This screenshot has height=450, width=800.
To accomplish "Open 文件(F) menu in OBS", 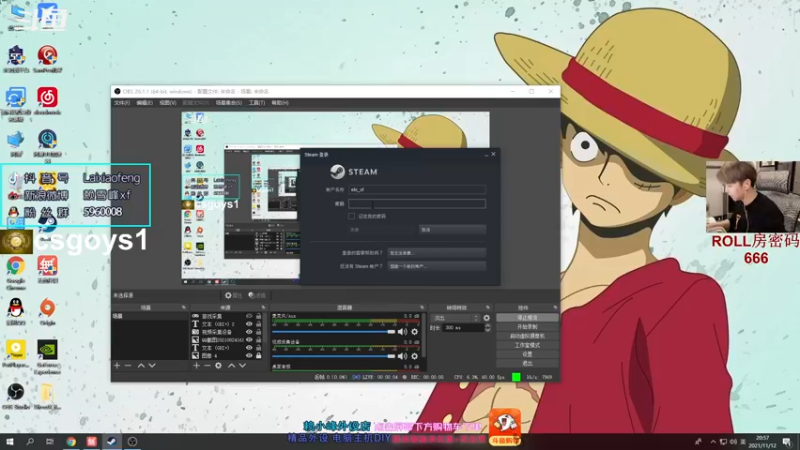I will (x=121, y=103).
